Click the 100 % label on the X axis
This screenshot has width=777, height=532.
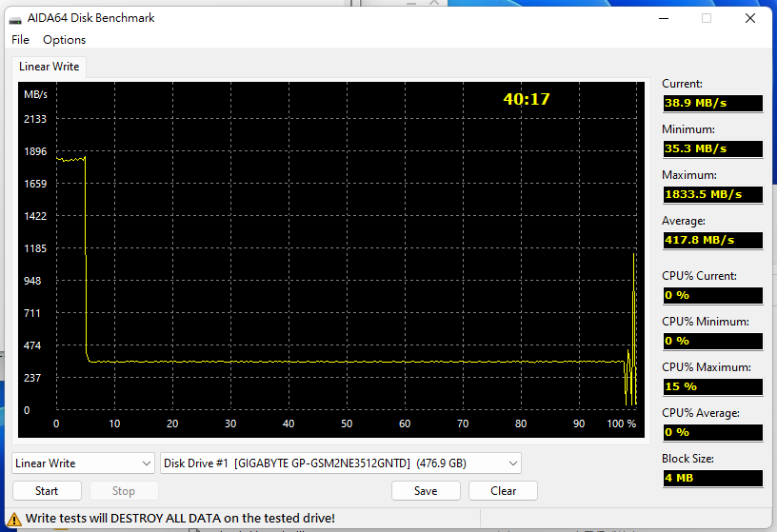622,424
